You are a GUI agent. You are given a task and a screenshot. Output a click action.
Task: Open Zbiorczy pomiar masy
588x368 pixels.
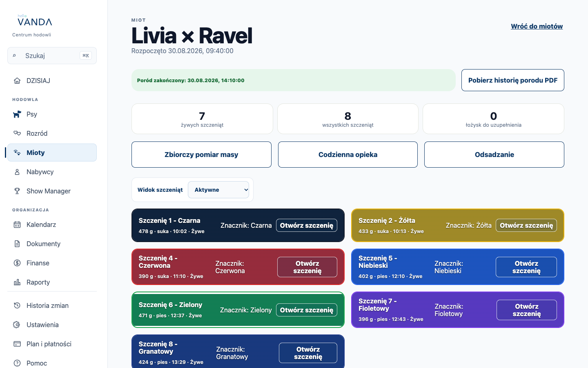tap(201, 155)
